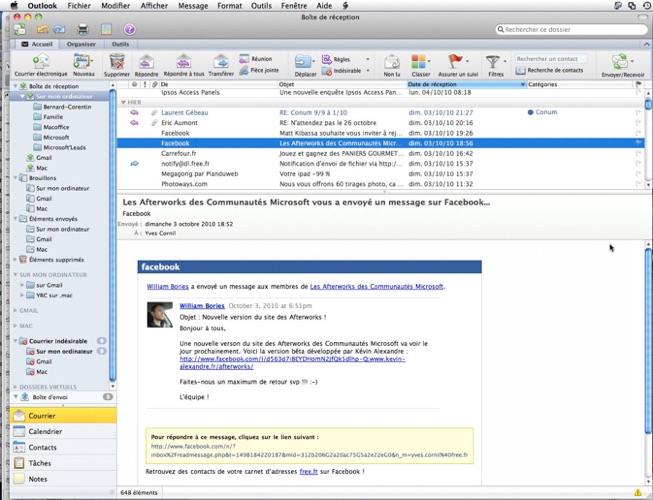
Task: Collapse the Courrier indésirable group
Action: click(x=15, y=341)
